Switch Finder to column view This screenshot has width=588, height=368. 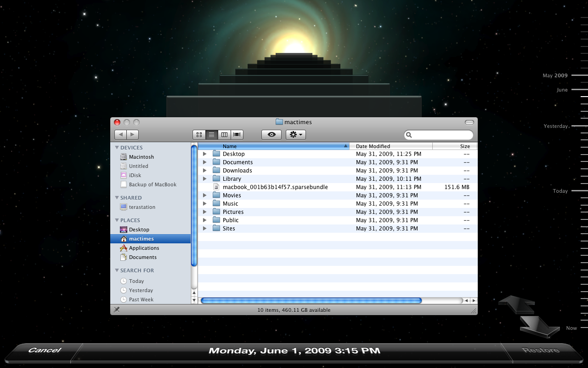coord(224,135)
